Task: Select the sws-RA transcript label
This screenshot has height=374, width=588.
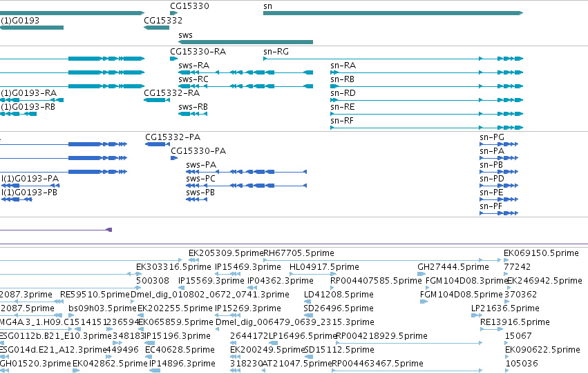Action: coord(194,66)
